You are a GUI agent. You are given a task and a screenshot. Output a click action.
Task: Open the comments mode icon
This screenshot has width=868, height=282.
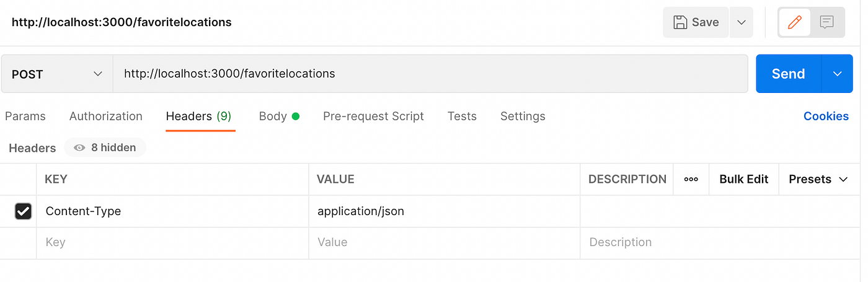(x=826, y=23)
